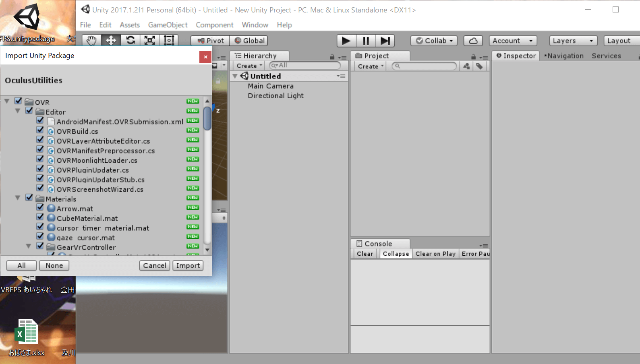Uncheck the OVRLayerAttributeEditor.cs checkbox
This screenshot has width=640, height=364.
point(40,139)
